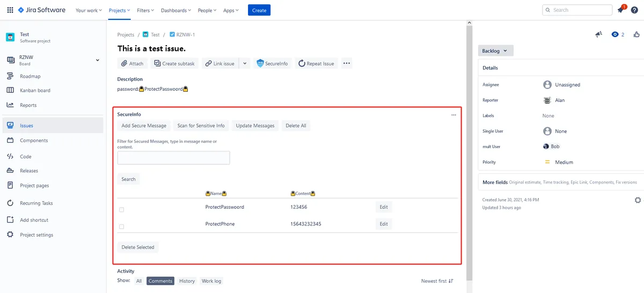This screenshot has width=644, height=293.
Task: Open the Apps dropdown menu
Action: 231,10
